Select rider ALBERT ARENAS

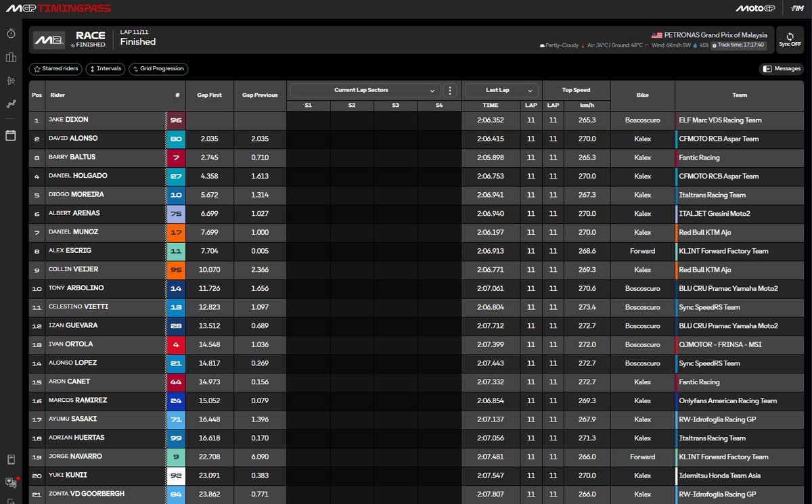[x=74, y=213]
